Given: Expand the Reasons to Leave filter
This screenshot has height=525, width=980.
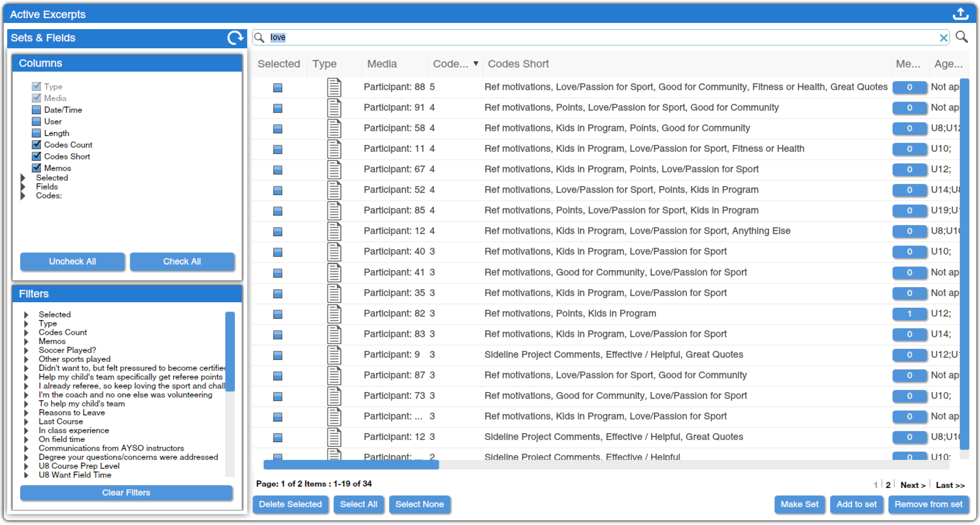Looking at the screenshot, I should pyautogui.click(x=26, y=413).
